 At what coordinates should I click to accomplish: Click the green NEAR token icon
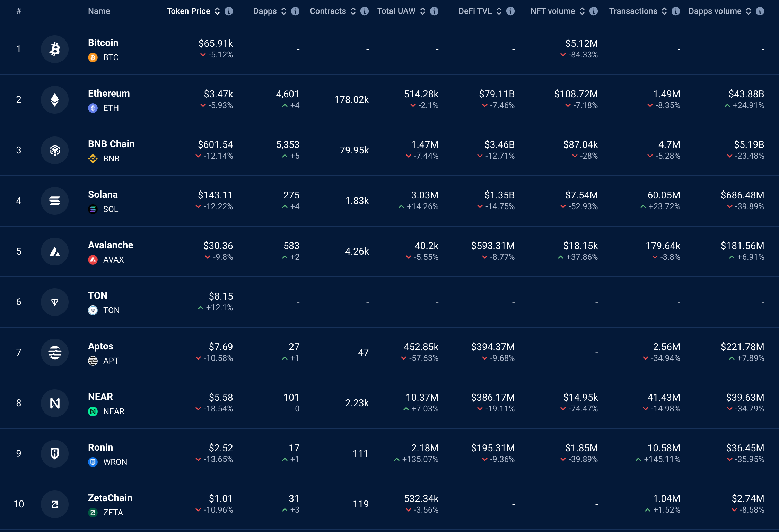(x=93, y=411)
